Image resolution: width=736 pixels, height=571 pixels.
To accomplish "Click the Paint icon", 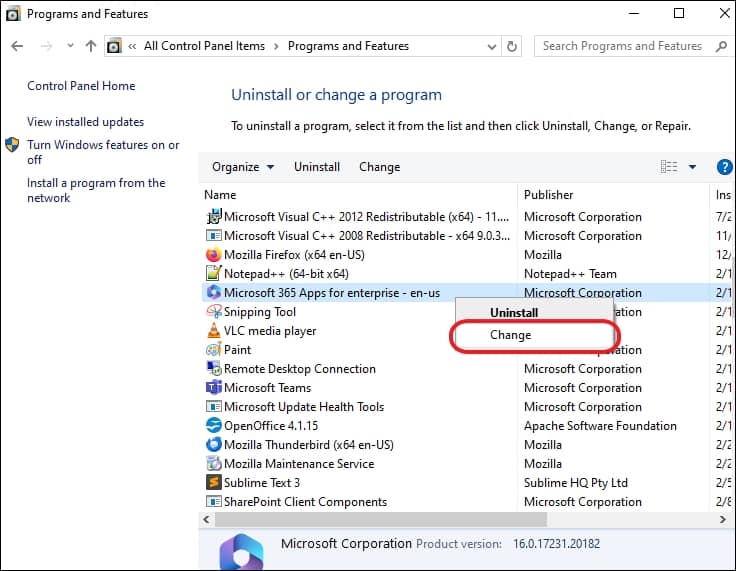I will point(214,349).
